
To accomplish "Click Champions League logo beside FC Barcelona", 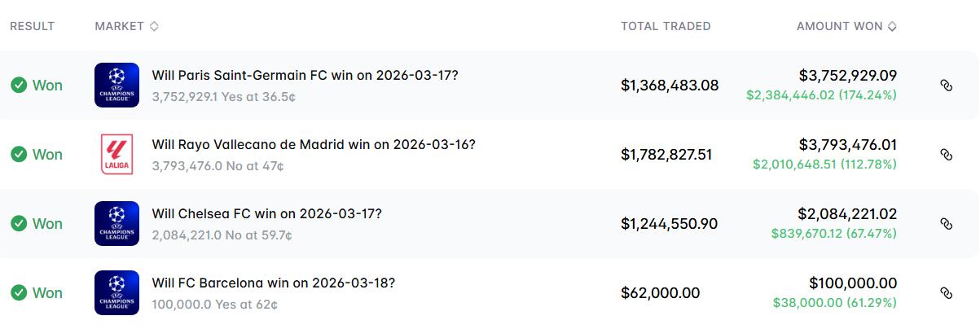I will 117,292.
